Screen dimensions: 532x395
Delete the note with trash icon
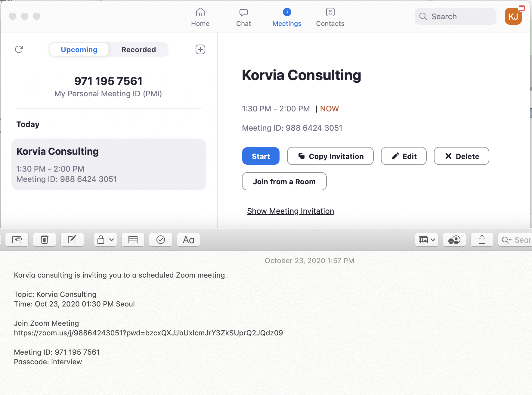tap(45, 240)
